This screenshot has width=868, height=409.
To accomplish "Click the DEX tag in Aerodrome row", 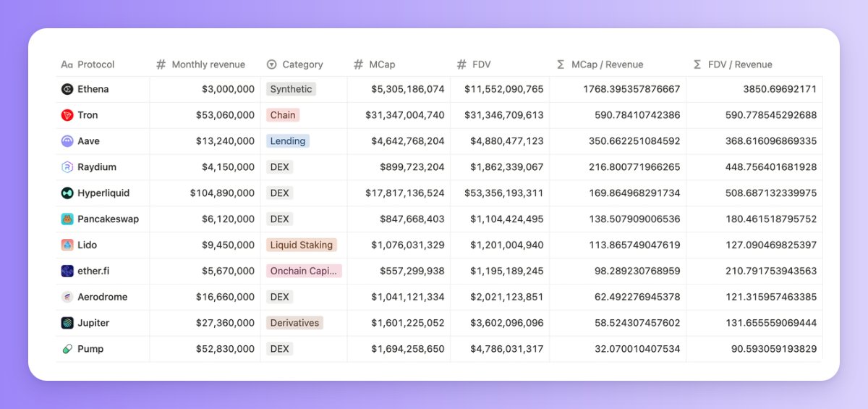I will point(280,297).
